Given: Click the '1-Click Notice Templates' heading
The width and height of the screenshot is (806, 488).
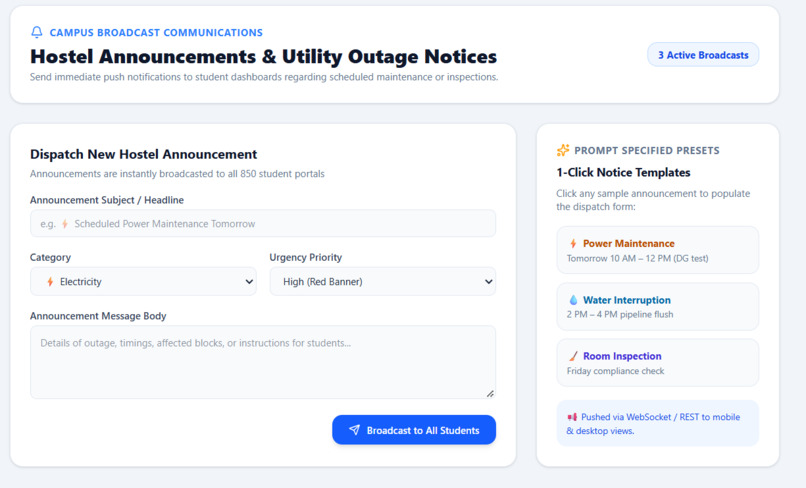Looking at the screenshot, I should coord(623,172).
